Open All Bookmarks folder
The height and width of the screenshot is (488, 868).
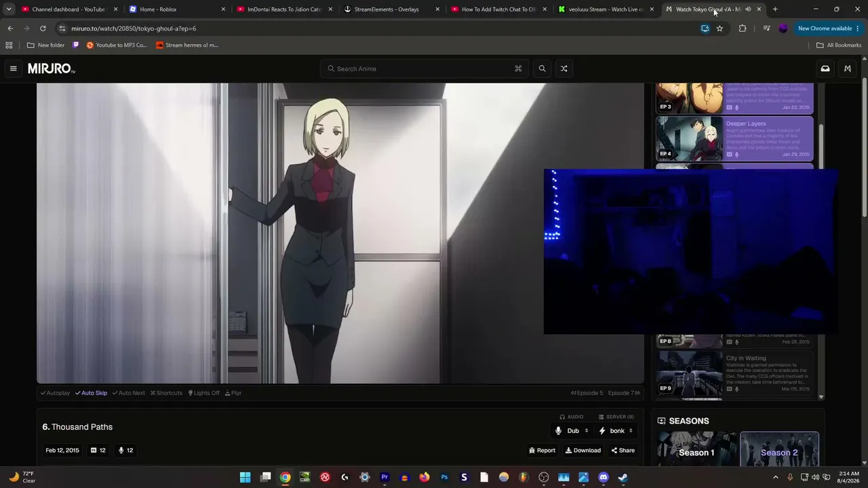pyautogui.click(x=839, y=45)
